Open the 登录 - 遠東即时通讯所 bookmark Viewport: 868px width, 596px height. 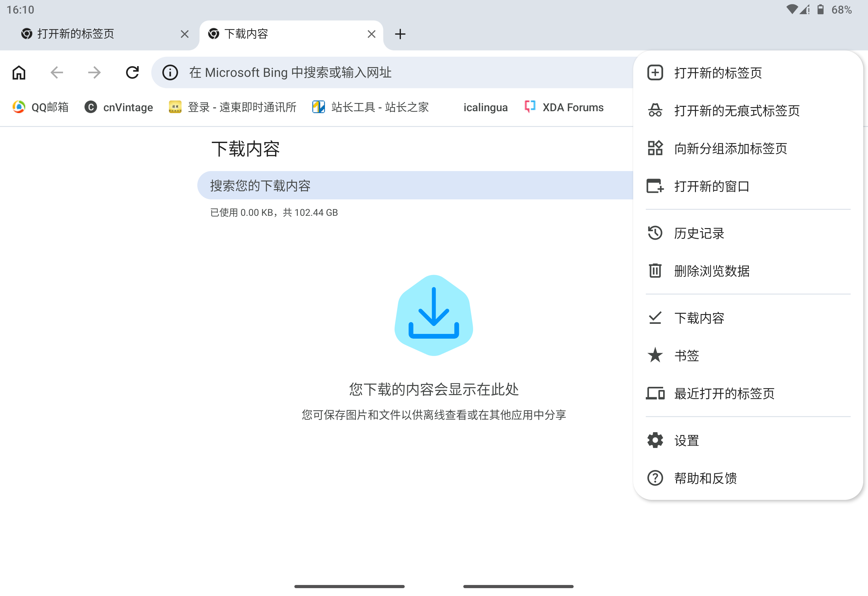pos(232,107)
